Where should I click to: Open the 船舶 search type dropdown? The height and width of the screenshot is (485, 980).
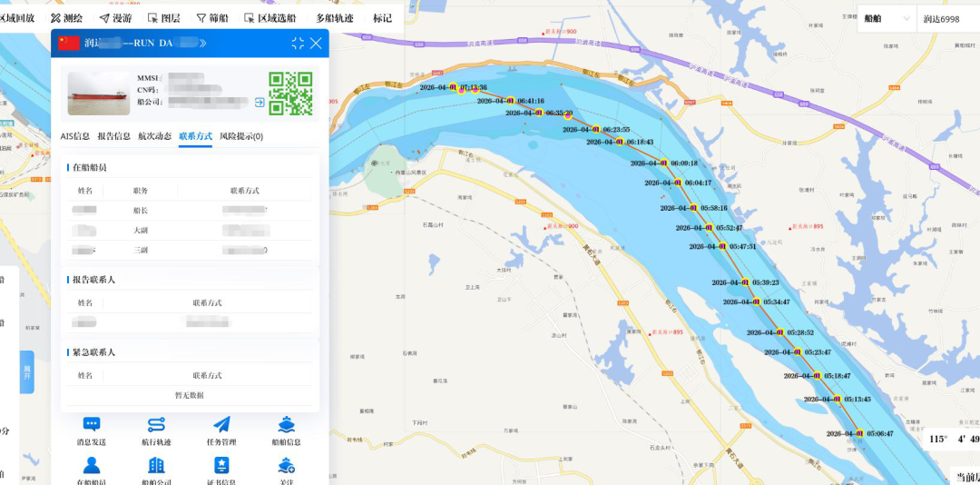point(886,18)
